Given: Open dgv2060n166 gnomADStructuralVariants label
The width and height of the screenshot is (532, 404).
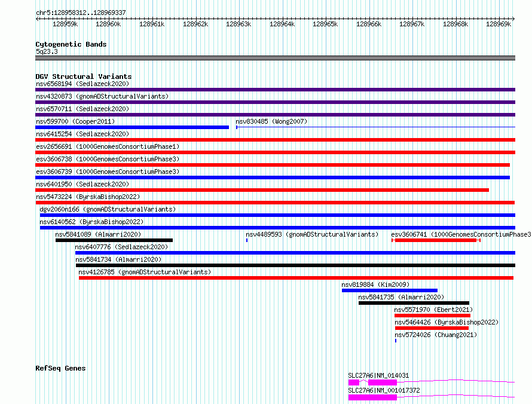Looking at the screenshot, I should (x=108, y=209).
